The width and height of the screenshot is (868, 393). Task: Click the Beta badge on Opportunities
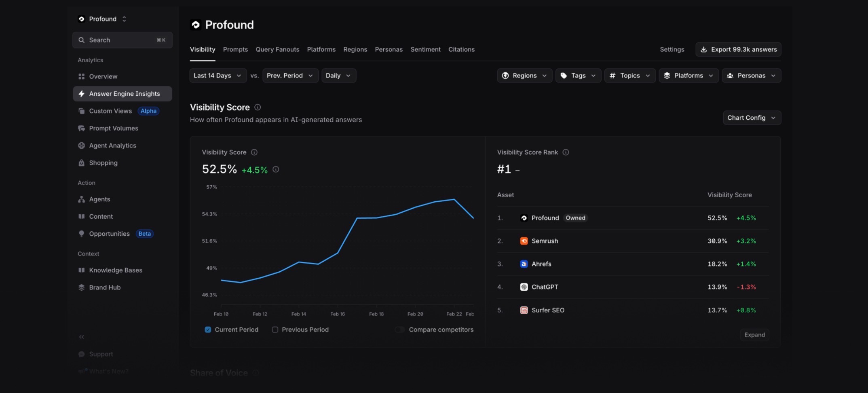click(x=144, y=234)
